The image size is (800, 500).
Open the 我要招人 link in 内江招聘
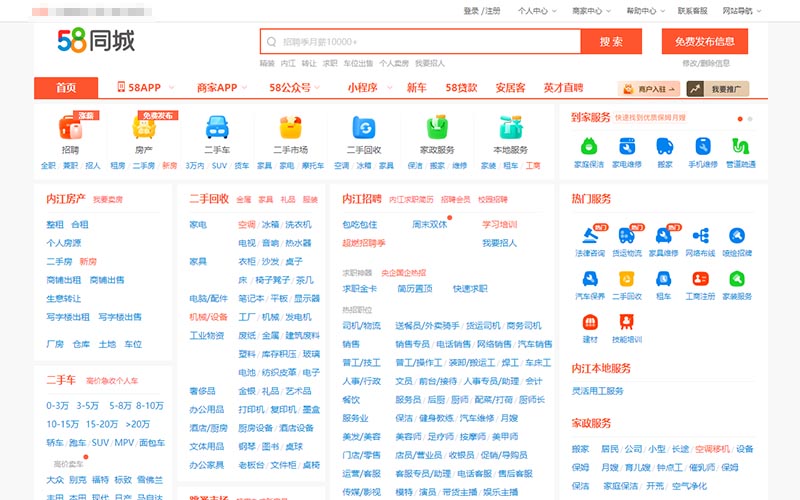499,243
